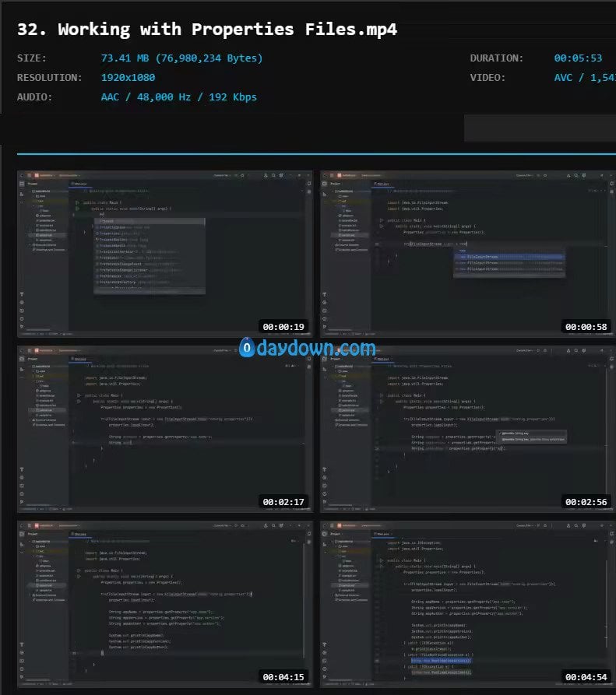
Task: Click the 00:05:53 duration value
Action: 578,58
